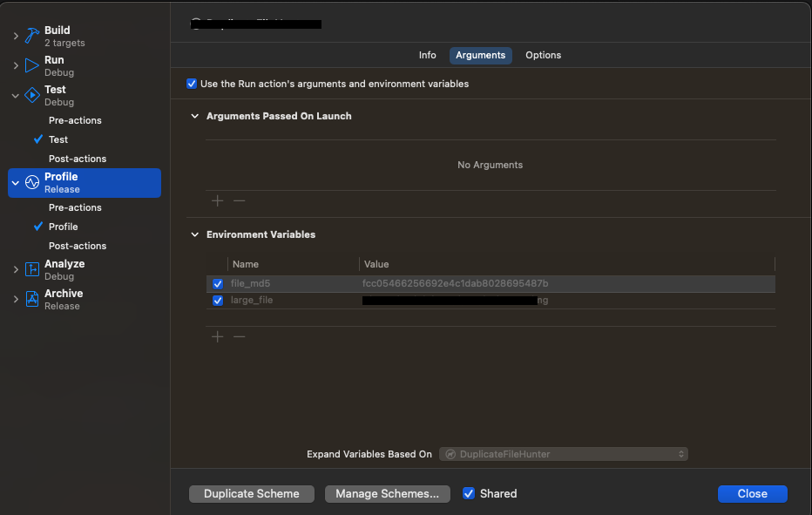Click the Analyze icon in sidebar
Image resolution: width=812 pixels, height=515 pixels.
click(32, 270)
